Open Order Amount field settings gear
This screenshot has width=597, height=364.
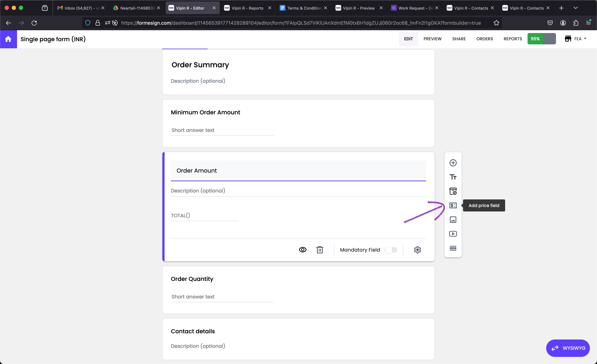[x=417, y=250]
